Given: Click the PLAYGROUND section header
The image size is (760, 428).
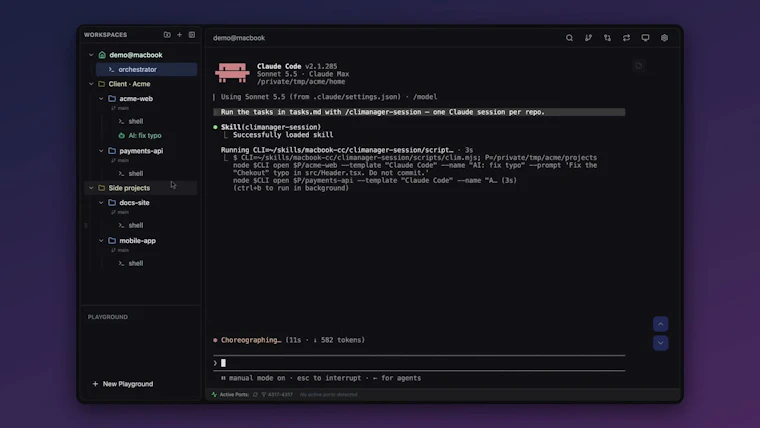Looking at the screenshot, I should [108, 317].
